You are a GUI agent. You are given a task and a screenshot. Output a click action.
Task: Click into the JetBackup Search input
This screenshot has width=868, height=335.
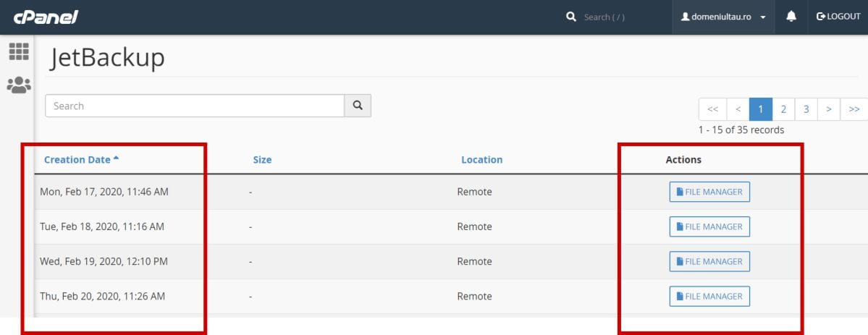coord(195,105)
